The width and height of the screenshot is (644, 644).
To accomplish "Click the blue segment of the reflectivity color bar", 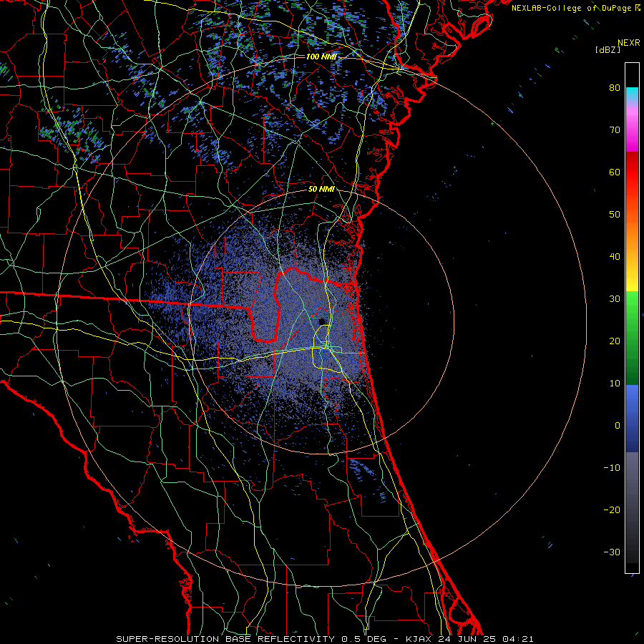I will click(632, 419).
